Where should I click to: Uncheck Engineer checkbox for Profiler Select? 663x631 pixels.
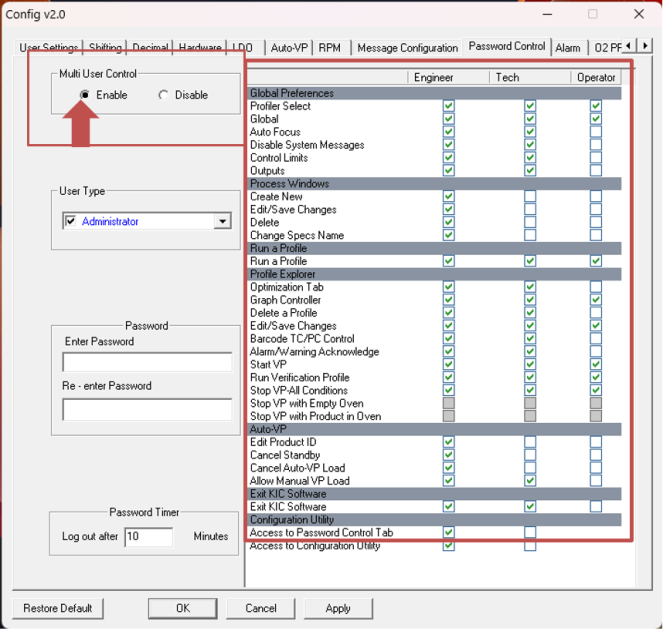click(449, 106)
